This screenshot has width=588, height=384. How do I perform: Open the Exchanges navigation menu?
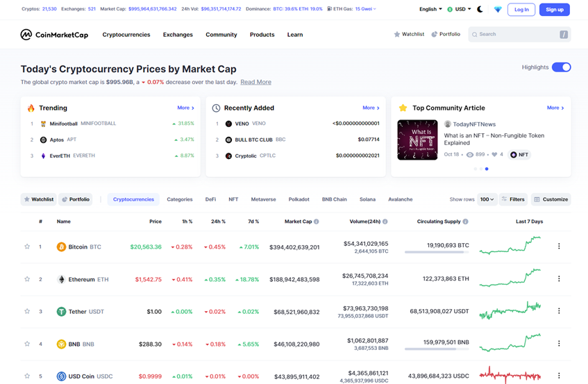pyautogui.click(x=178, y=35)
